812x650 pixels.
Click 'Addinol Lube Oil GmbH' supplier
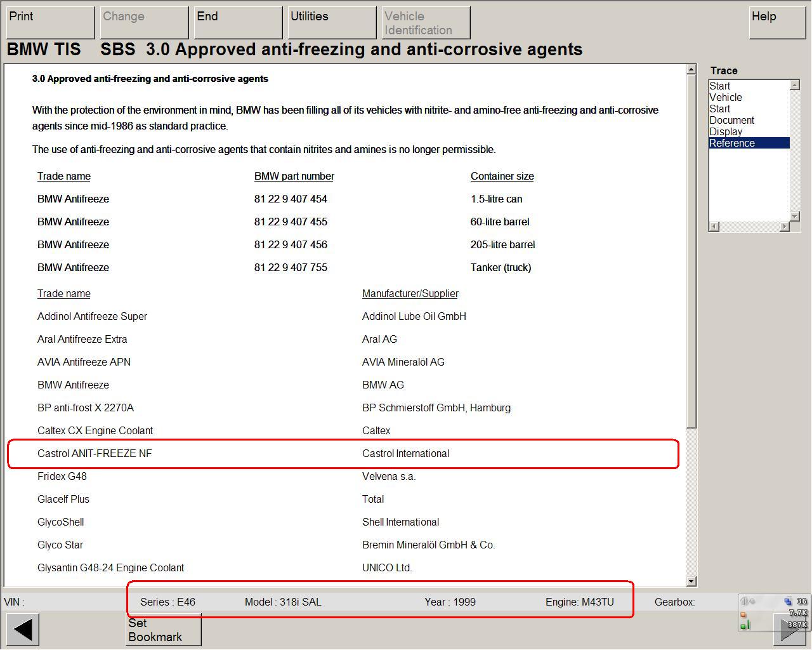point(414,316)
